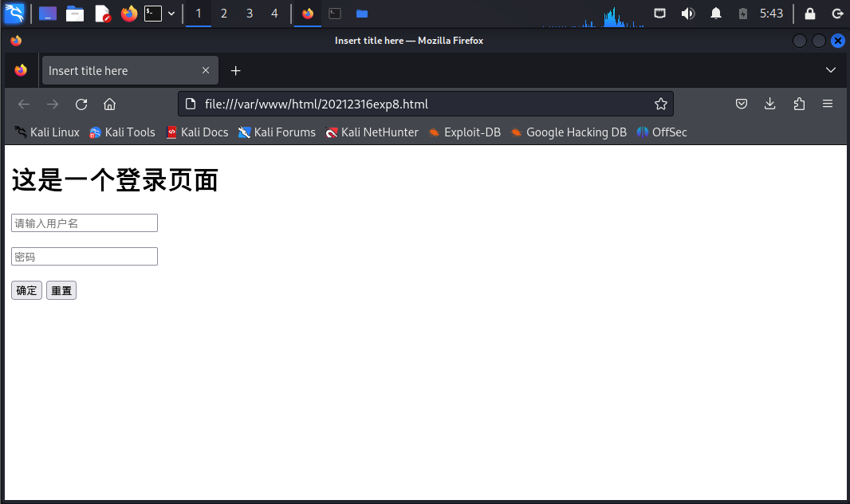The image size is (850, 504).
Task: Click the battery power manager icon
Action: click(743, 14)
